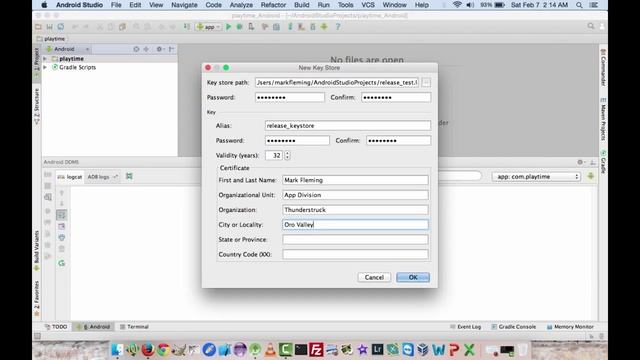Image resolution: width=640 pixels, height=360 pixels.
Task: Open the Terminal tool tab
Action: coord(134,327)
